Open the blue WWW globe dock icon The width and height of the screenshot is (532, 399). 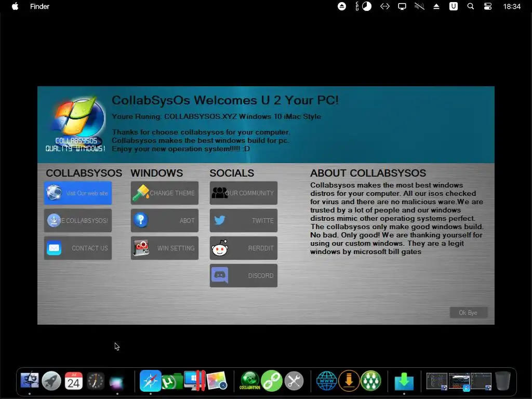tap(326, 381)
